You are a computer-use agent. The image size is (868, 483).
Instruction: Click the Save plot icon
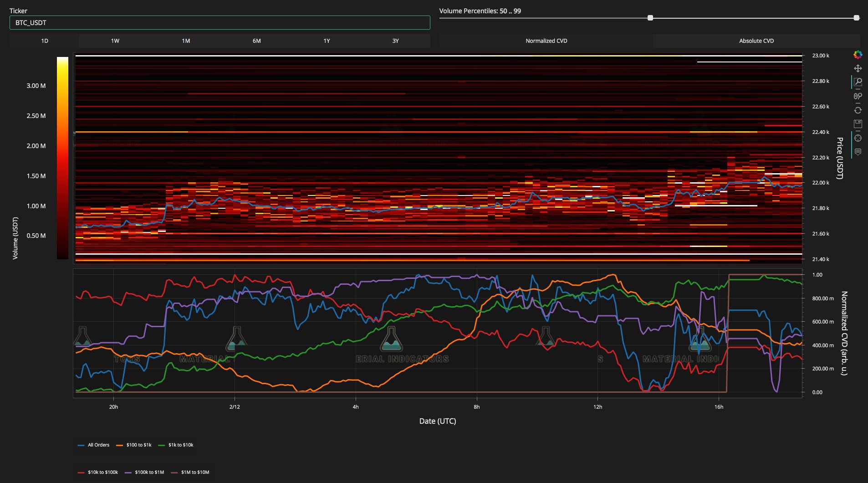pos(858,124)
